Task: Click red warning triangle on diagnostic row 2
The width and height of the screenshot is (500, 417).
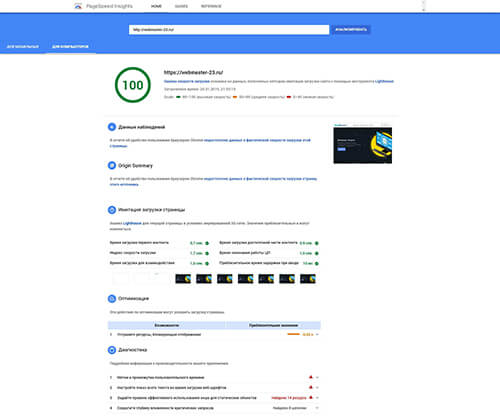Action: (x=311, y=387)
